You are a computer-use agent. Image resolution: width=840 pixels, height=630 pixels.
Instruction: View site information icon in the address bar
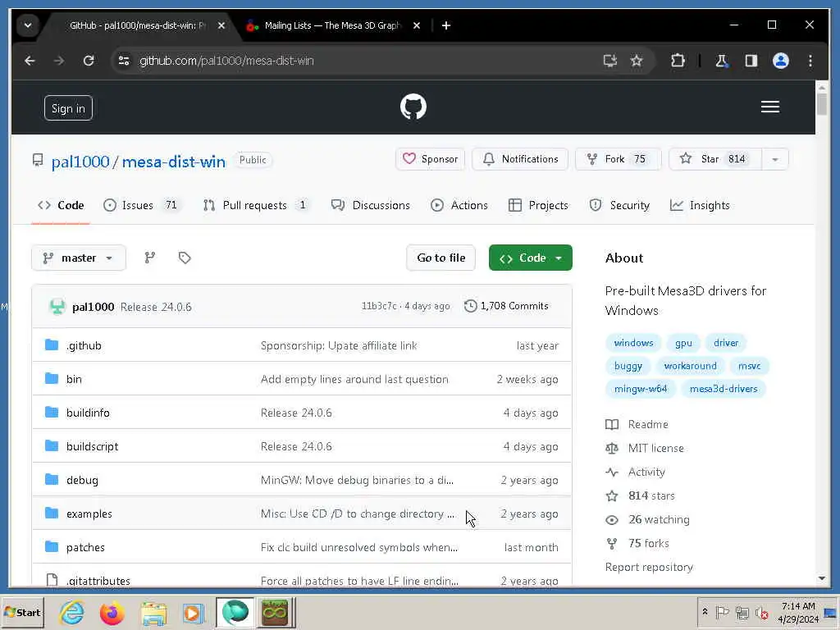(x=124, y=61)
